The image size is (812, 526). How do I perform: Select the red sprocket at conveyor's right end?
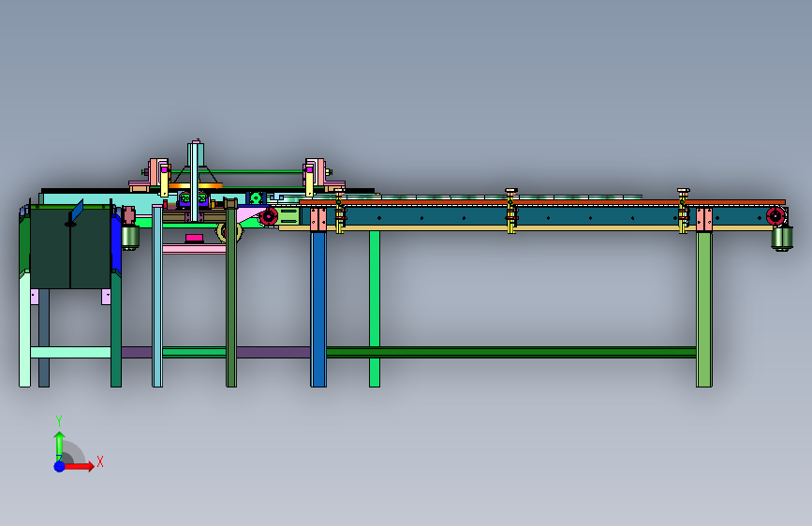click(775, 216)
